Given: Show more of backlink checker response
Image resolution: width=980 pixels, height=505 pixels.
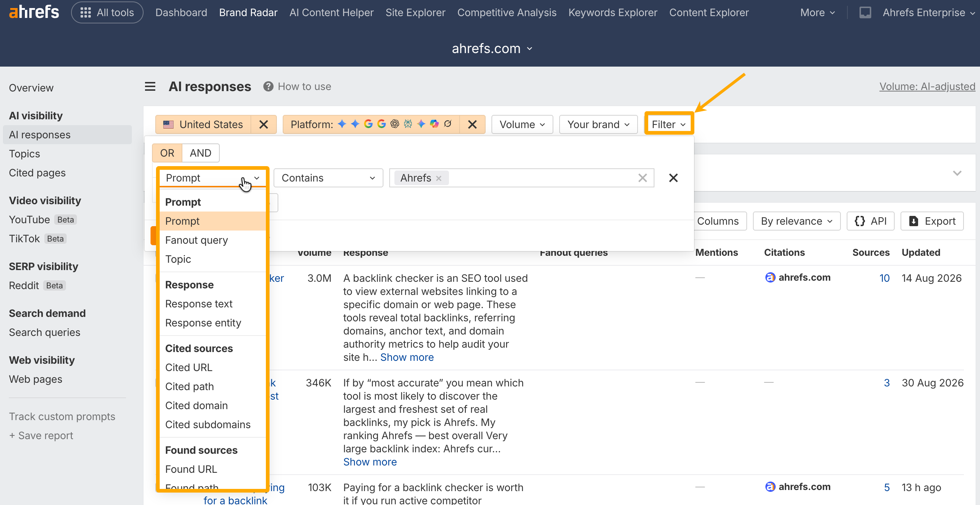Looking at the screenshot, I should [x=407, y=357].
